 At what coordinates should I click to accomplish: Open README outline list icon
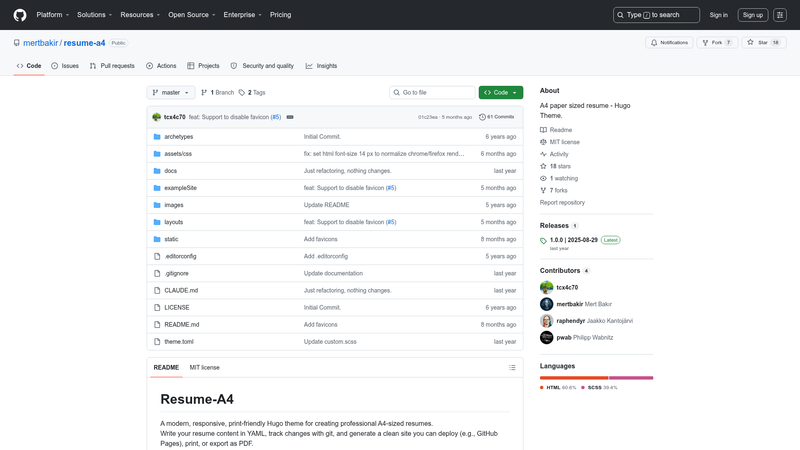(x=512, y=367)
